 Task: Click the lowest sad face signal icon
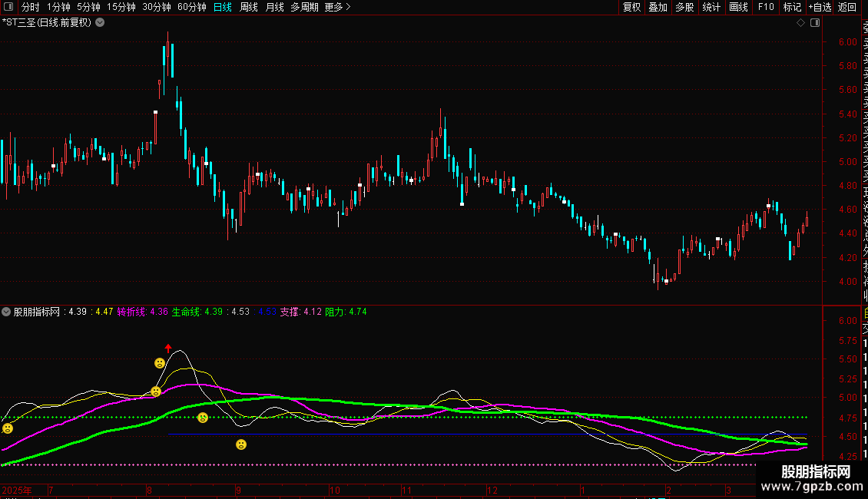tap(240, 444)
